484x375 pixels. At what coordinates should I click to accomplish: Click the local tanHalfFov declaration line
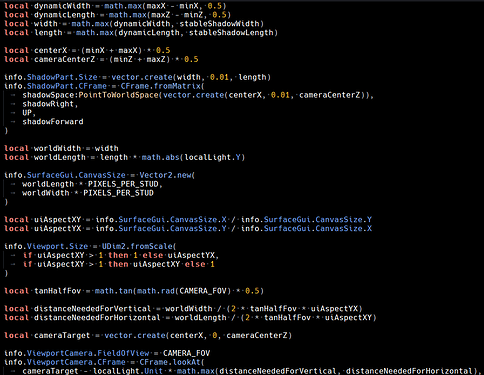(134, 291)
